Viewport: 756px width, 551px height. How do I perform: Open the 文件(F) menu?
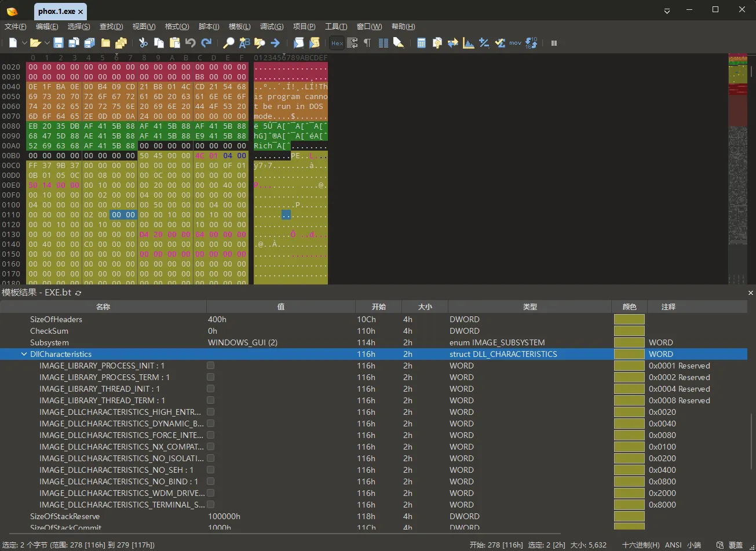tap(16, 27)
